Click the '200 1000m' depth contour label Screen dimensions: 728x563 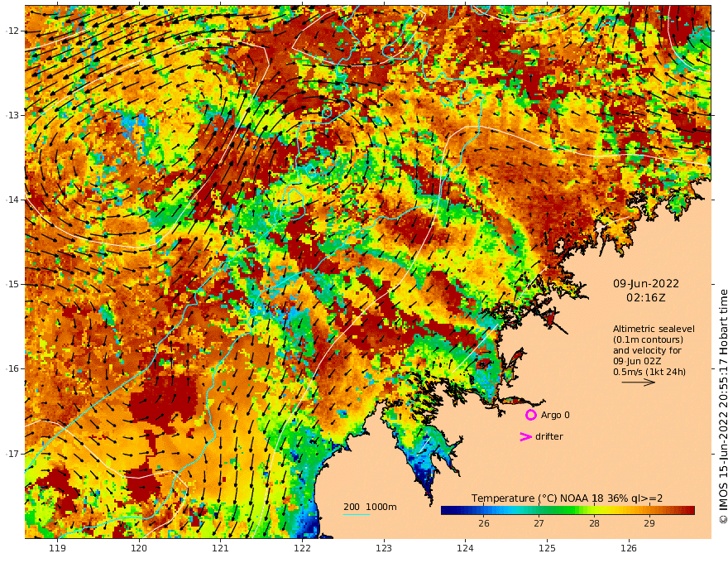[x=370, y=507]
